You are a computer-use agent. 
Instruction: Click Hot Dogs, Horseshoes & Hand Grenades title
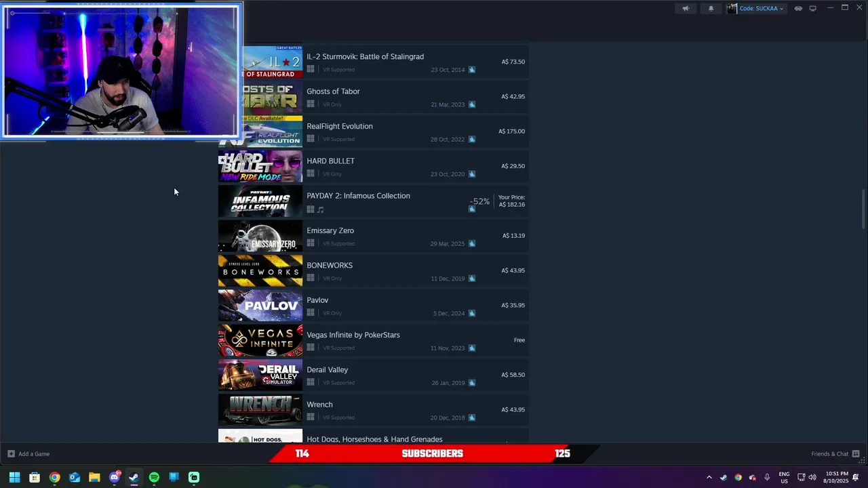[x=374, y=439]
